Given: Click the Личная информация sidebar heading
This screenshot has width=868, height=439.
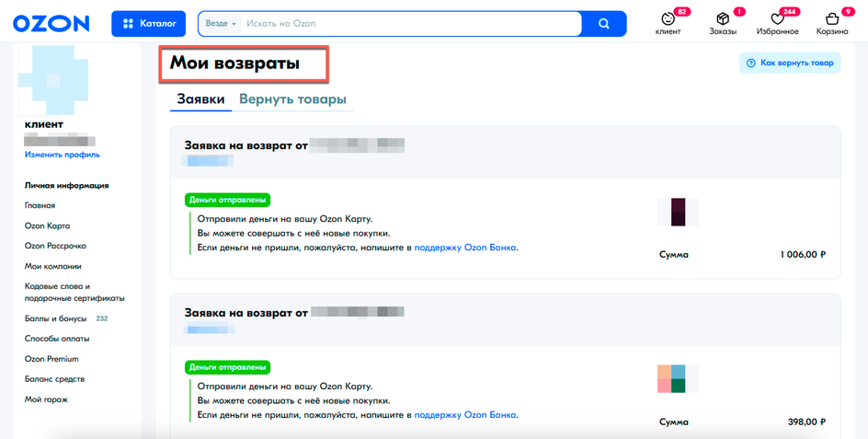Looking at the screenshot, I should (x=66, y=186).
